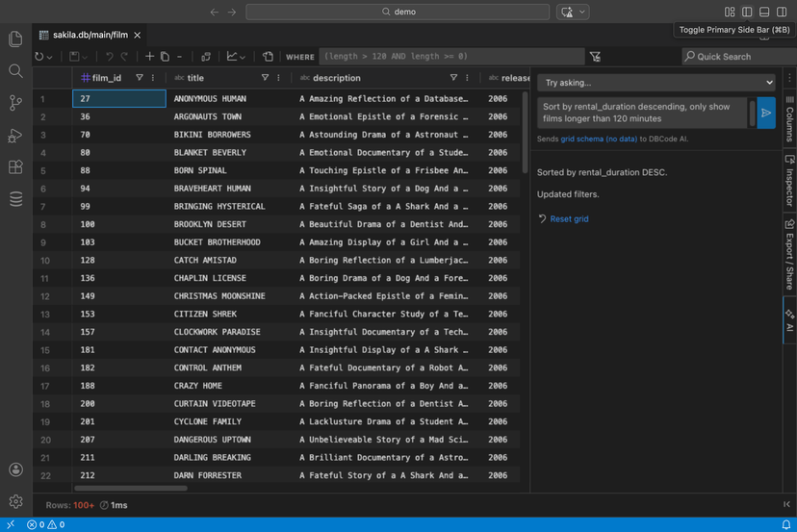This screenshot has height=532, width=797.
Task: Open the refresh options dropdown arrow
Action: tap(49, 57)
